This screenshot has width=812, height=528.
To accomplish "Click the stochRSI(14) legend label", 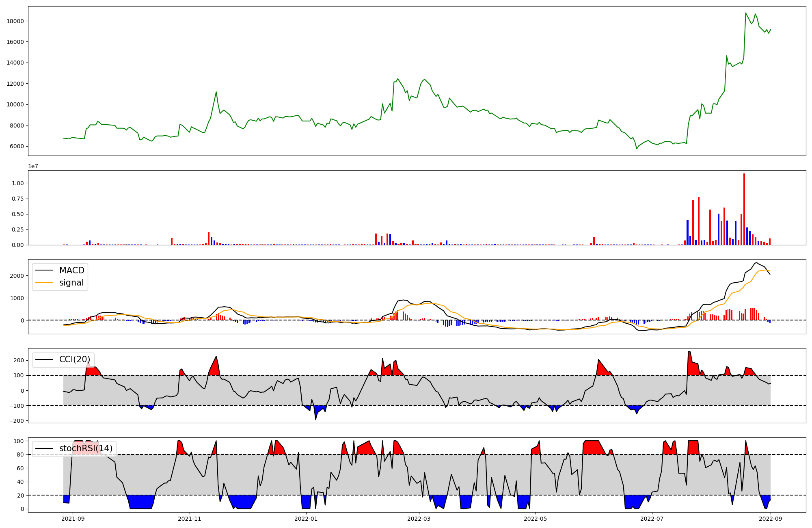I will (x=86, y=448).
